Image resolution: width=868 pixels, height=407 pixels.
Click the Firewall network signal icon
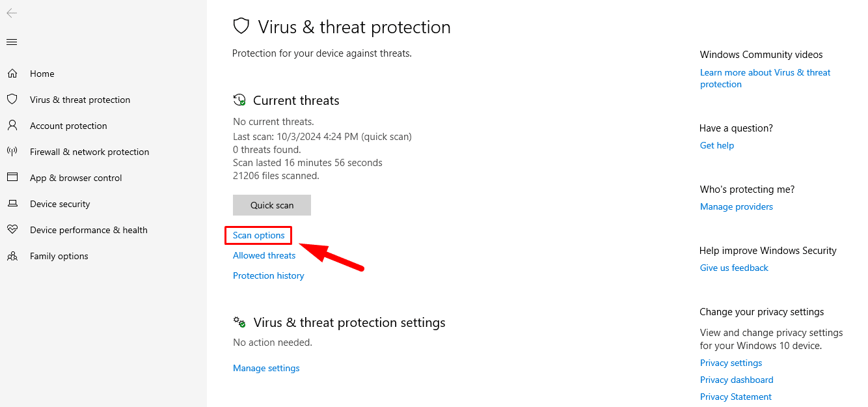pyautogui.click(x=12, y=151)
